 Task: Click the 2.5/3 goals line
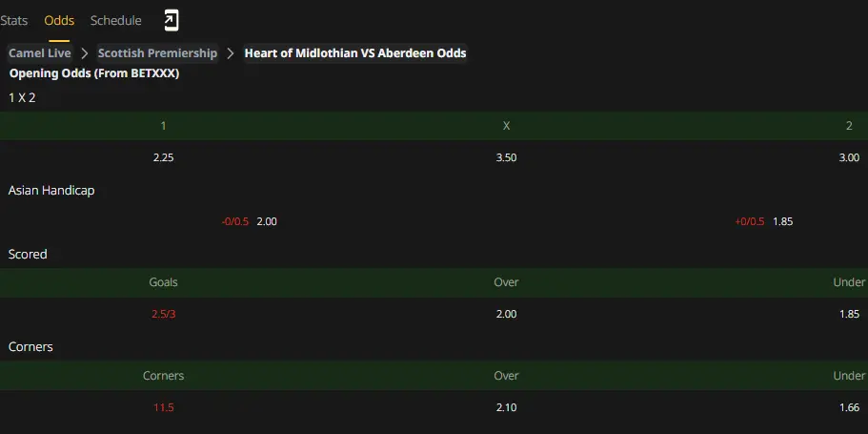point(163,314)
